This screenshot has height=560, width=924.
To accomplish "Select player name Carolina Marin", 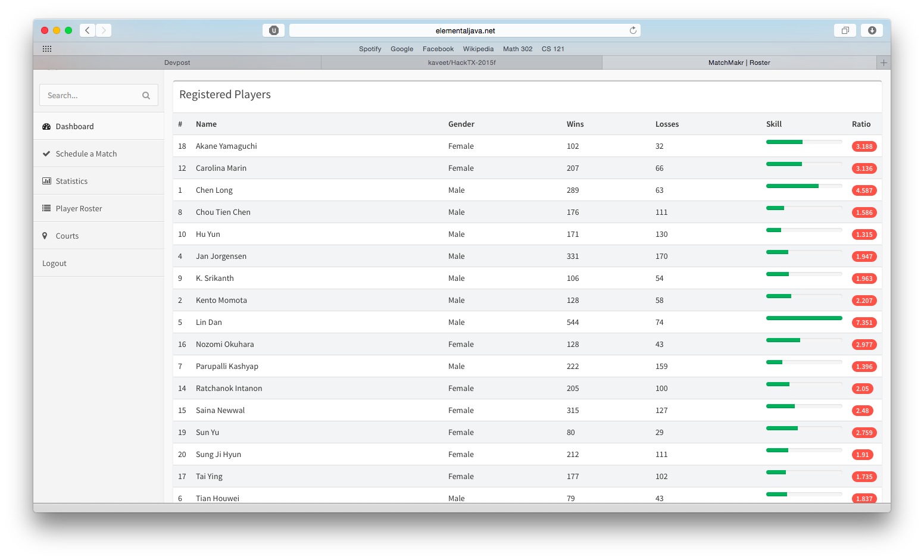I will tap(221, 168).
